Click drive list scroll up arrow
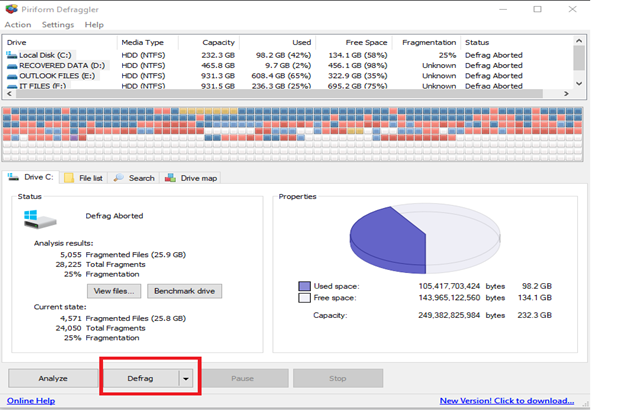This screenshot has height=410, width=623. (579, 41)
